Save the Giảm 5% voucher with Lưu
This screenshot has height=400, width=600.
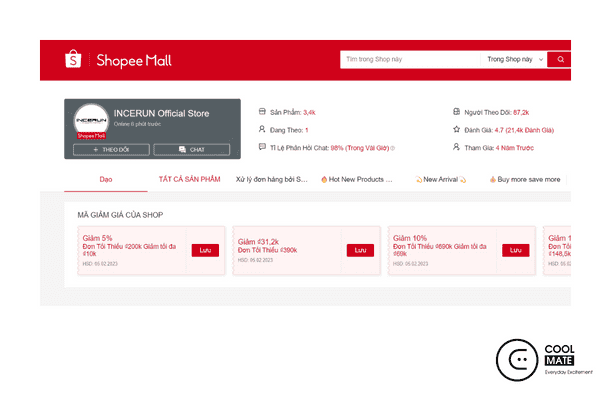click(x=205, y=250)
